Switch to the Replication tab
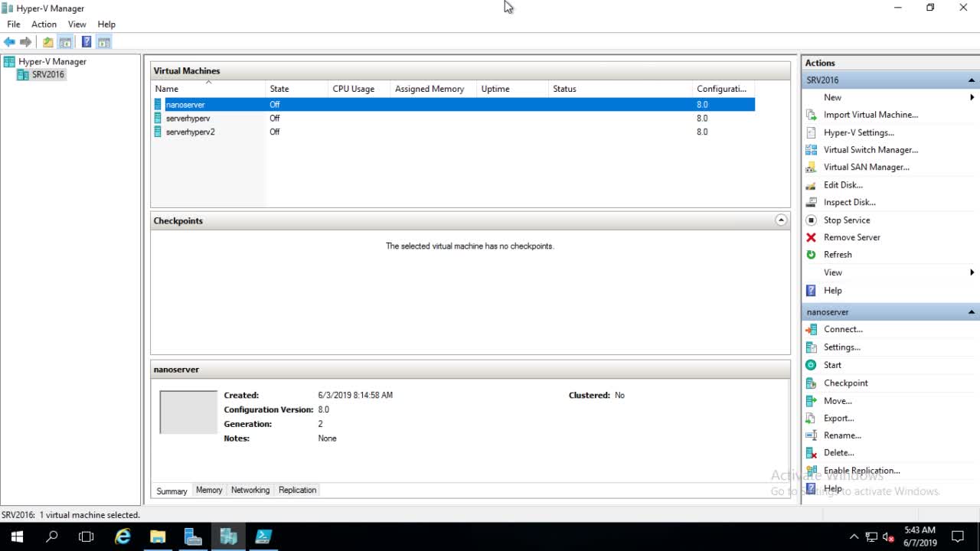980x551 pixels. click(x=297, y=490)
